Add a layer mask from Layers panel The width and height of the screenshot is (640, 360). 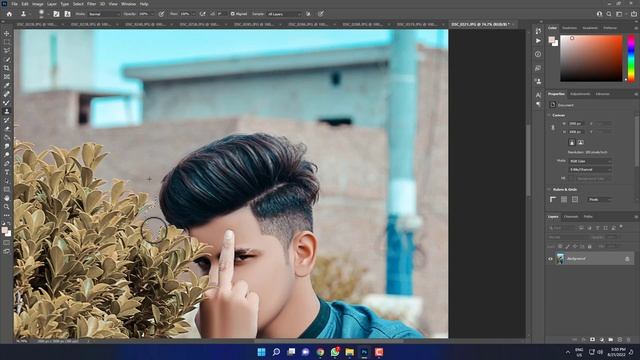(592, 340)
